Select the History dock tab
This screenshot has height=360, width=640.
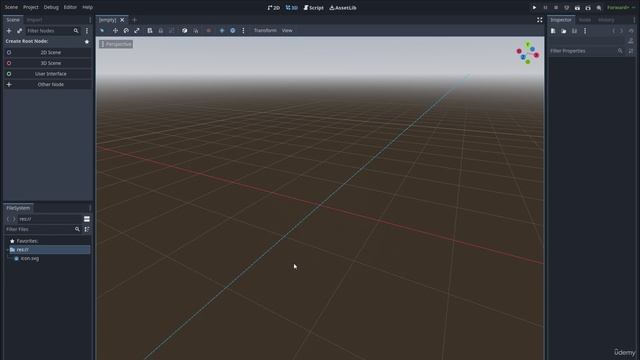[x=606, y=20]
